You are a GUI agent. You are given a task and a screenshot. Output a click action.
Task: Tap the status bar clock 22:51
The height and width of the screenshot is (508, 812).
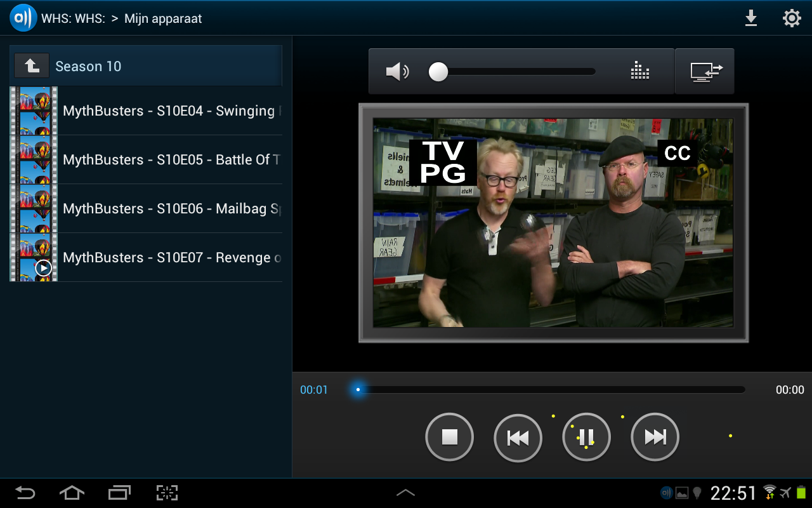734,493
